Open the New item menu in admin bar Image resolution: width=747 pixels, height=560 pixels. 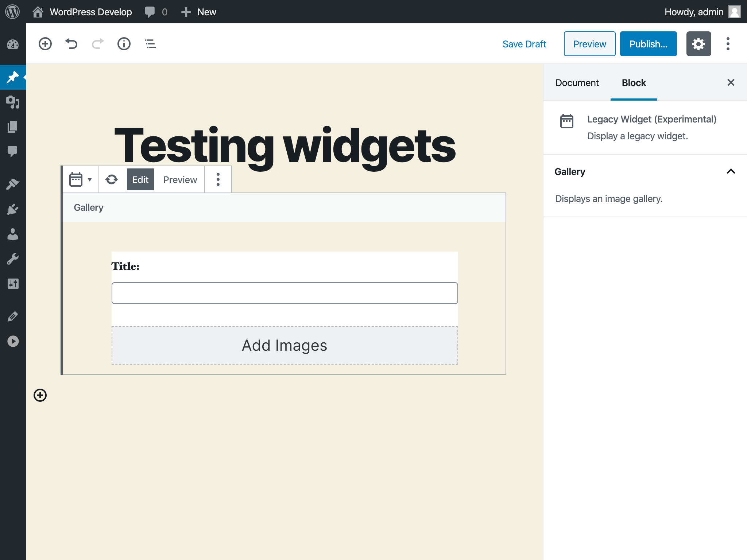pyautogui.click(x=198, y=12)
